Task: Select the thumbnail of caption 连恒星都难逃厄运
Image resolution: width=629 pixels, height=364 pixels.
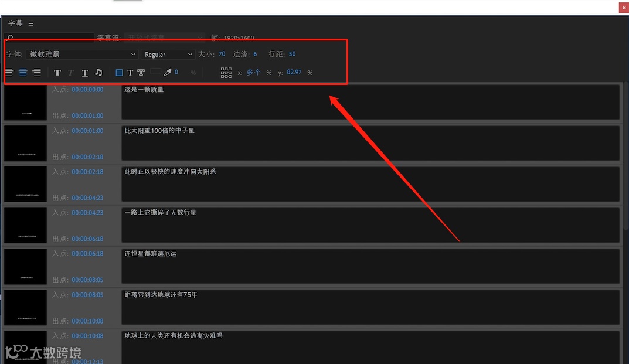Action: coord(25,267)
